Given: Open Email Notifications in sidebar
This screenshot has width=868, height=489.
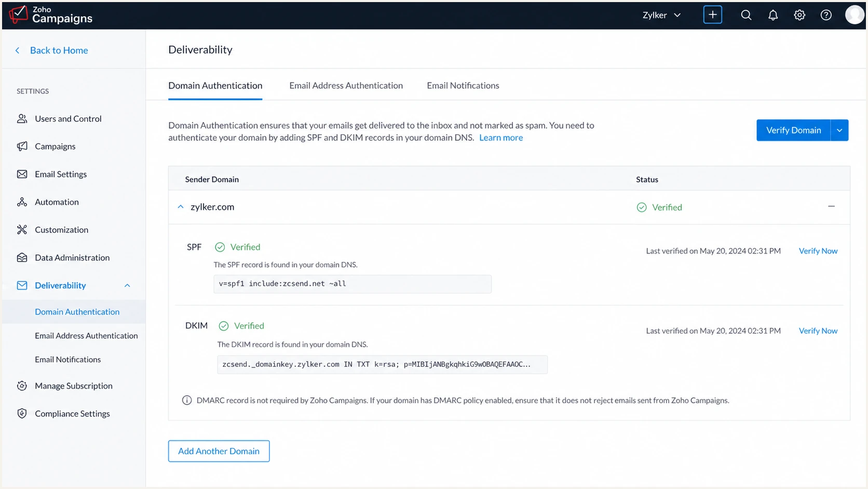Looking at the screenshot, I should pos(68,360).
